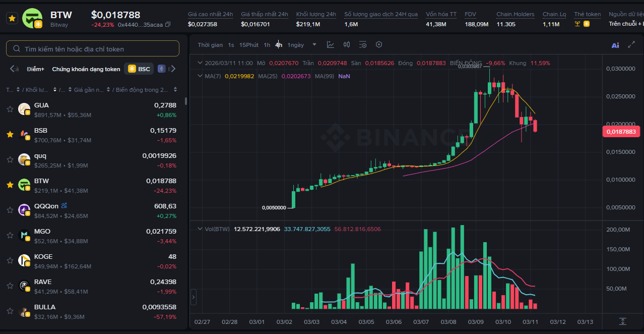Screen dimensions: 644x334
Task: Open the more time intervals dropdown arrow
Action: click(314, 44)
